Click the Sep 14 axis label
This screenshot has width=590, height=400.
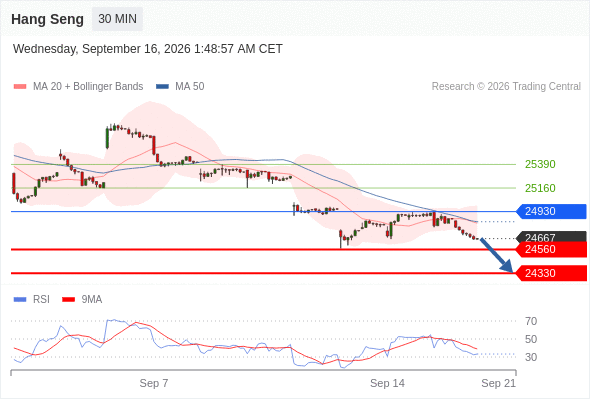[x=387, y=383]
